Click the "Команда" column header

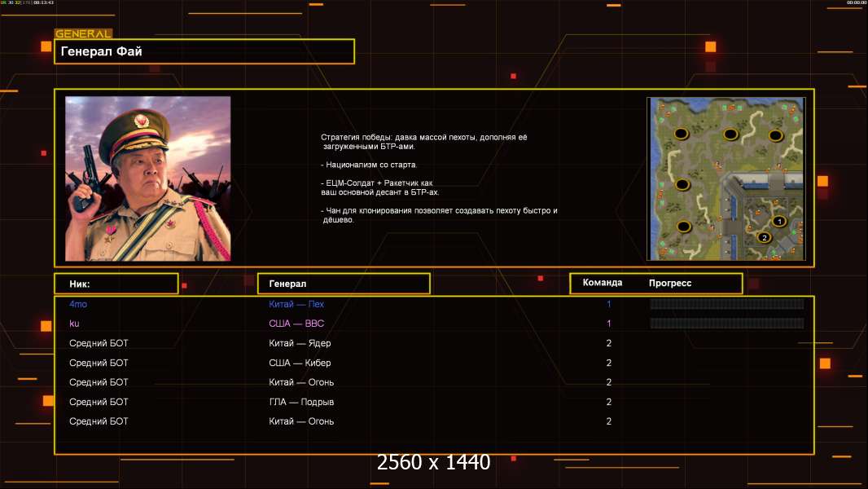pos(603,283)
